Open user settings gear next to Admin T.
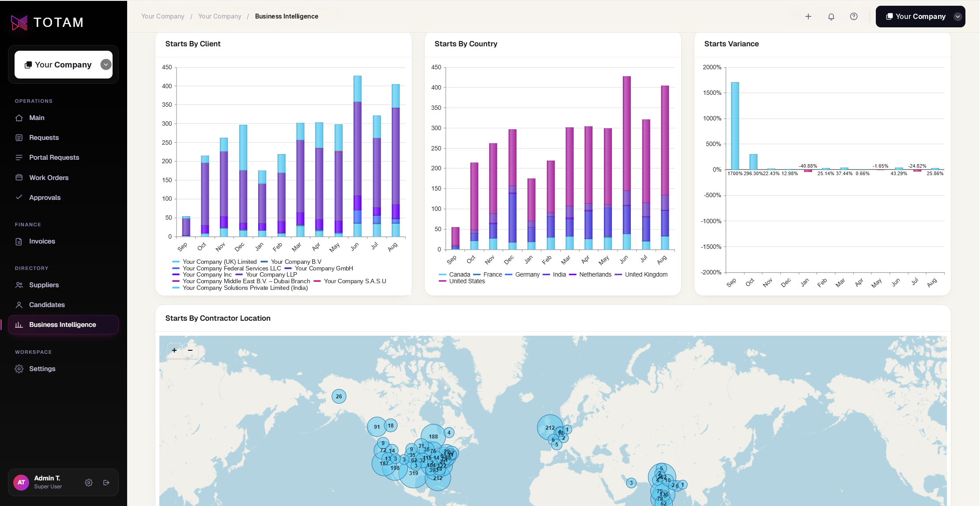 click(89, 483)
